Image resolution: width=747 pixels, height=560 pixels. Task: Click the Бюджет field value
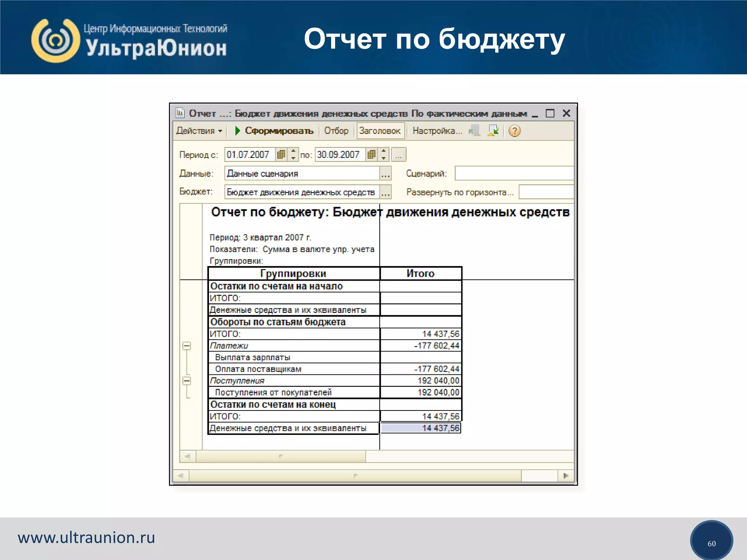pos(302,192)
